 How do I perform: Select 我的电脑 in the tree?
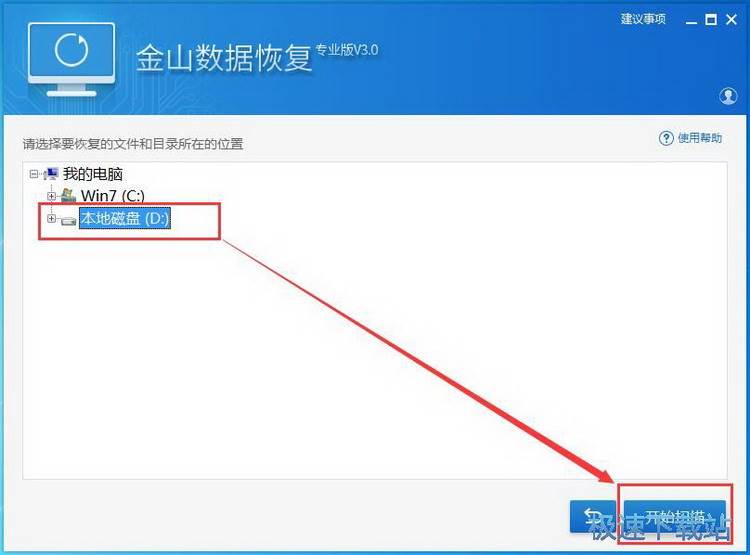pos(93,174)
